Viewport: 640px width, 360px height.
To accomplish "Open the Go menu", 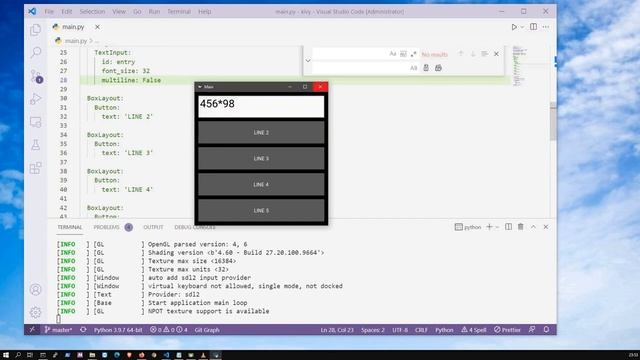I will click(x=137, y=11).
